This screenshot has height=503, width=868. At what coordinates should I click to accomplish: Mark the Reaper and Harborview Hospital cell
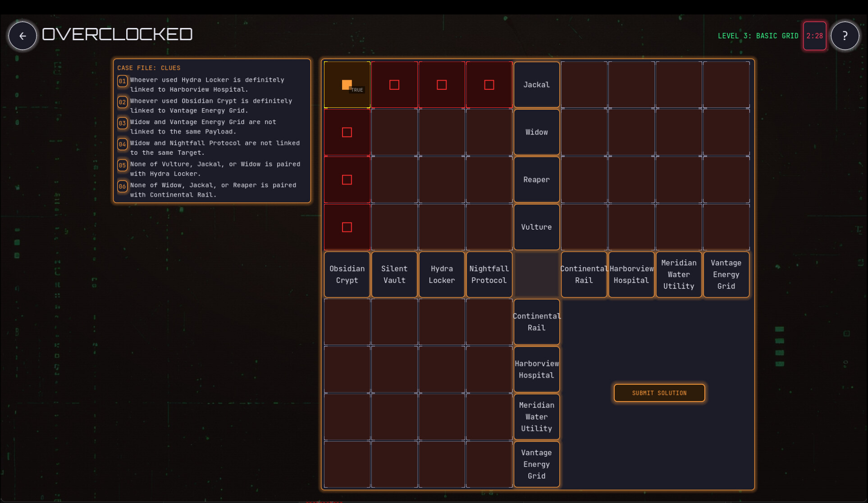pos(631,180)
